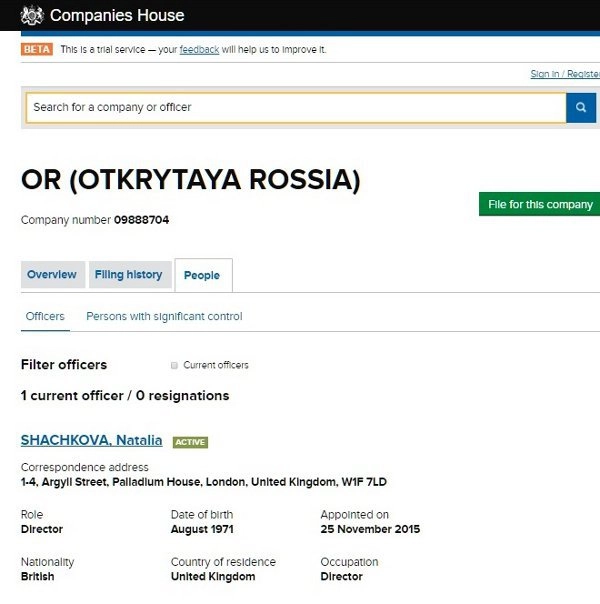Focus the company or officer search field
The height and width of the screenshot is (604, 600).
295,108
